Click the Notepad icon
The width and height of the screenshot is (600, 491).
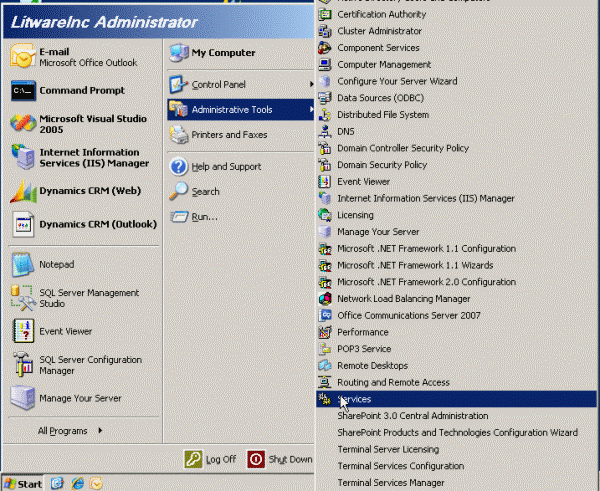point(23,264)
